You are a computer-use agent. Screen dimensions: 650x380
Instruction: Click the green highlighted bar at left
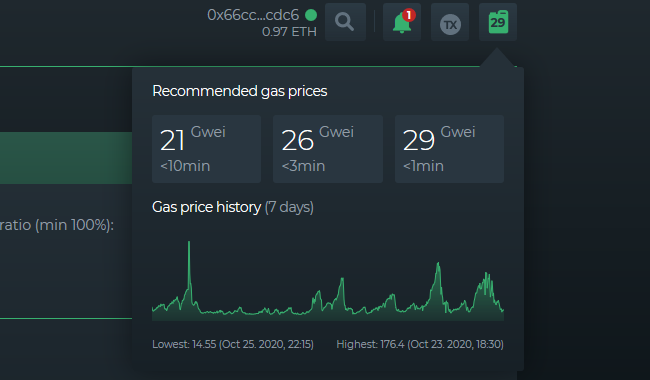[66, 158]
